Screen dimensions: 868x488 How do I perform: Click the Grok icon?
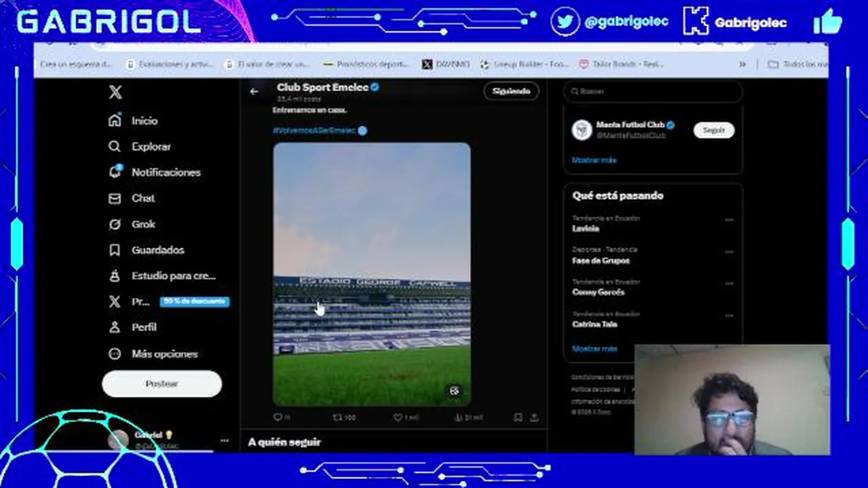pyautogui.click(x=115, y=224)
